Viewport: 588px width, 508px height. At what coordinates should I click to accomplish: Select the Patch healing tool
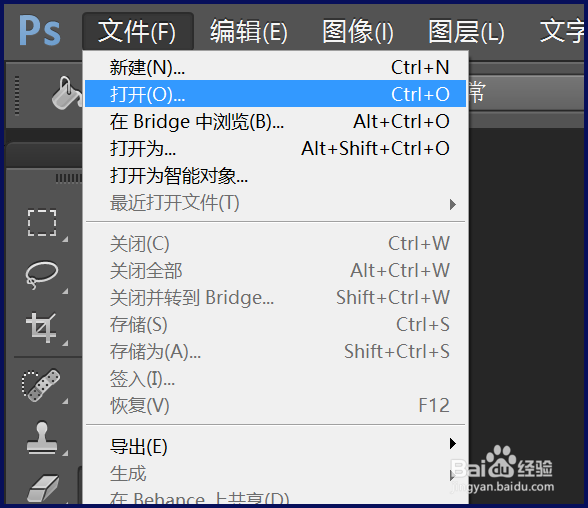click(x=41, y=385)
